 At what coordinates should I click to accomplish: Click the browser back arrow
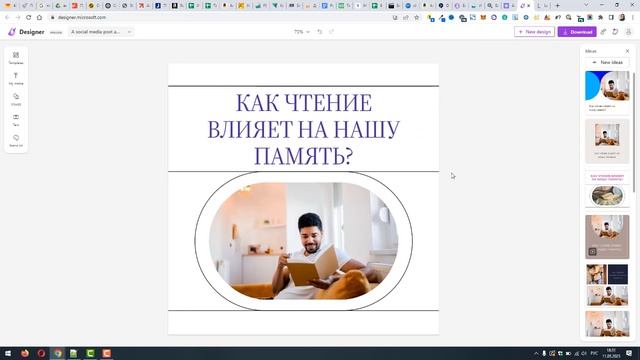tap(7, 18)
